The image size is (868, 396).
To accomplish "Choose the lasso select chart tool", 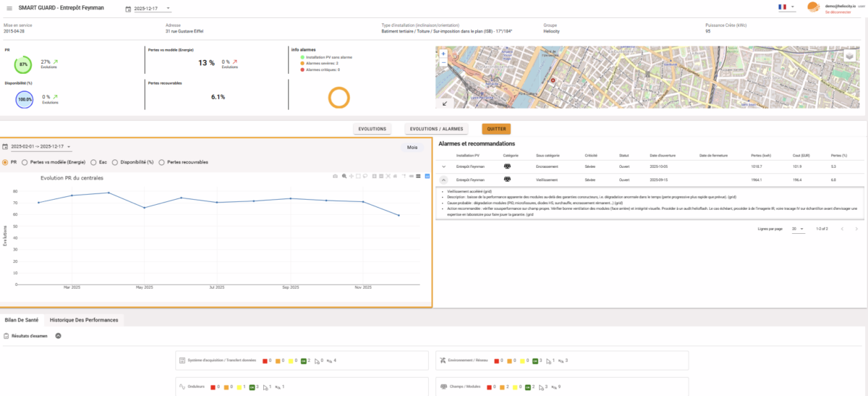I will coord(367,176).
